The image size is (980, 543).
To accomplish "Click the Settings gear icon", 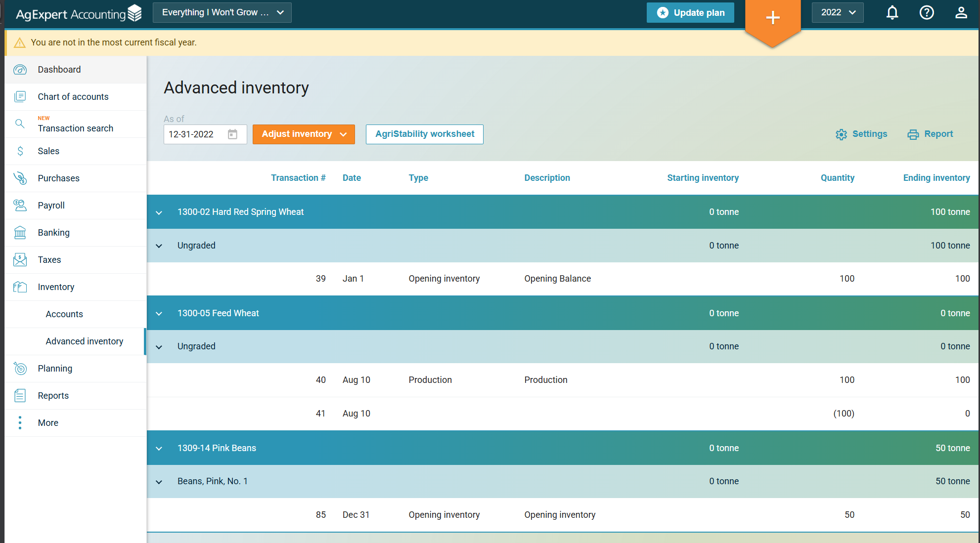I will coord(841,134).
